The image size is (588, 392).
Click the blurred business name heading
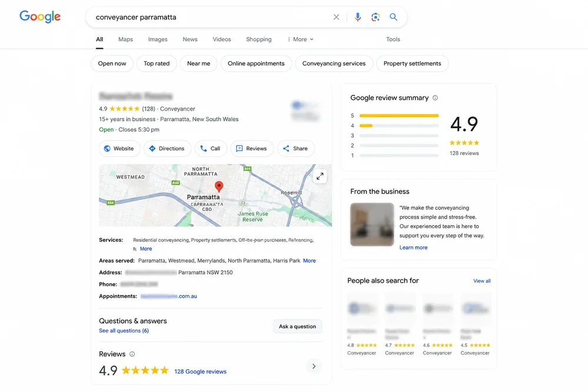tap(136, 96)
